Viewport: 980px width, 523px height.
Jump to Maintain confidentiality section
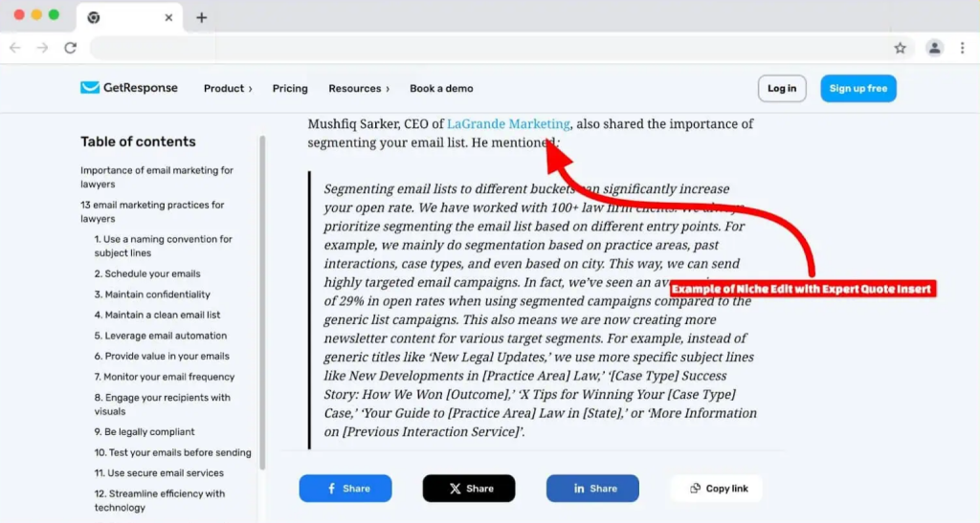152,294
